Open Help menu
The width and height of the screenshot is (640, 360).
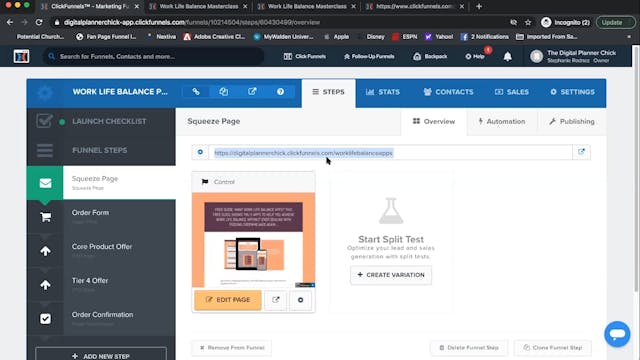pos(475,56)
